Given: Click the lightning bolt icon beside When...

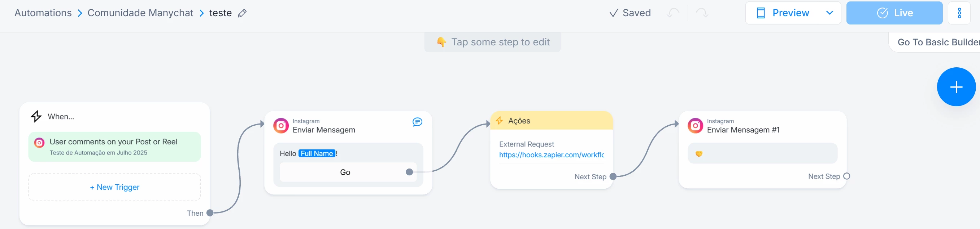Looking at the screenshot, I should tap(36, 116).
